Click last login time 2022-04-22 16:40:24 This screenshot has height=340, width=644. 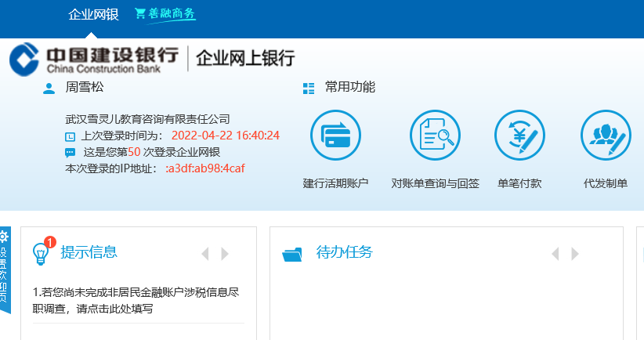pyautogui.click(x=226, y=136)
